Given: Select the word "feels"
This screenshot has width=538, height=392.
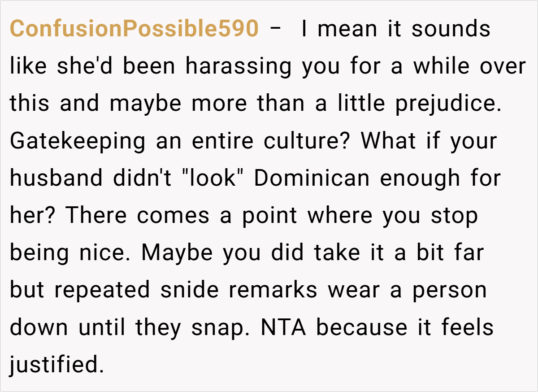Looking at the screenshot, I should pyautogui.click(x=467, y=327).
